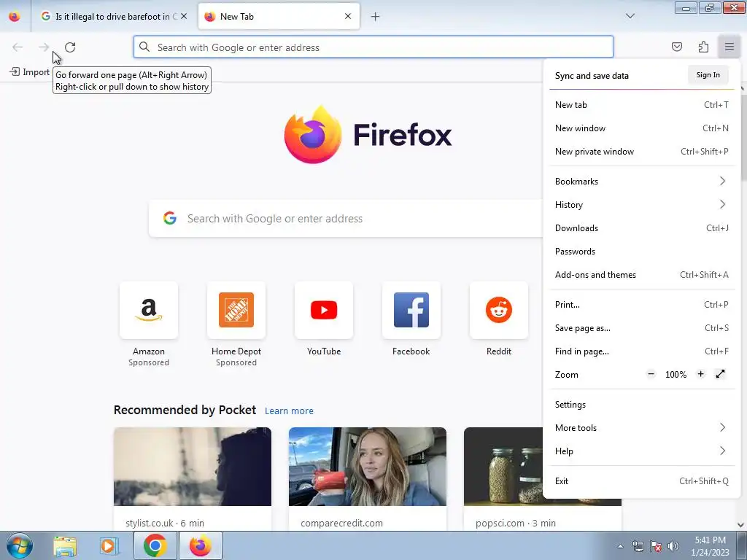Click the Reload page icon
The image size is (747, 560).
tap(70, 47)
